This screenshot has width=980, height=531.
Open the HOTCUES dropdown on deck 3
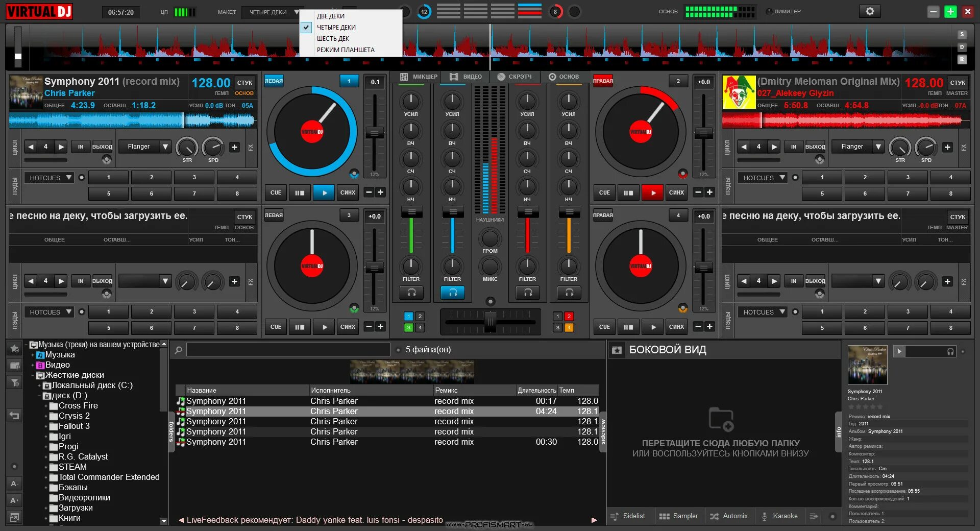pyautogui.click(x=49, y=312)
